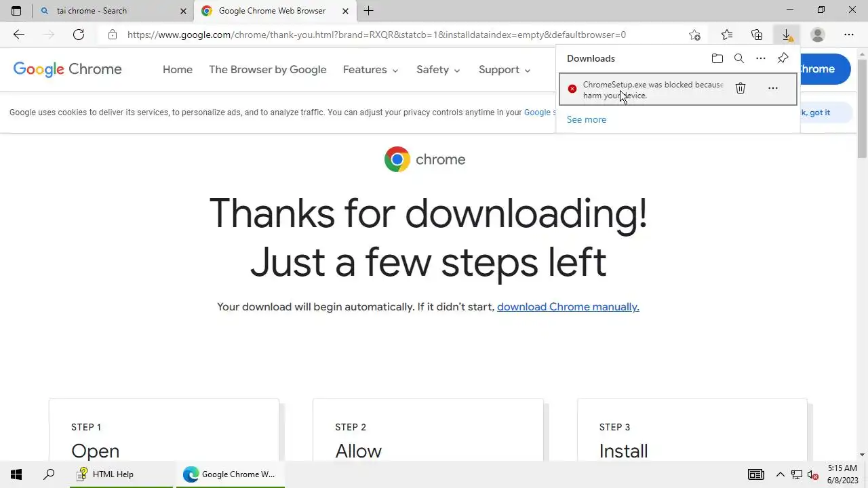868x488 pixels.
Task: Open downloads folder from Downloads panel
Action: [717, 58]
